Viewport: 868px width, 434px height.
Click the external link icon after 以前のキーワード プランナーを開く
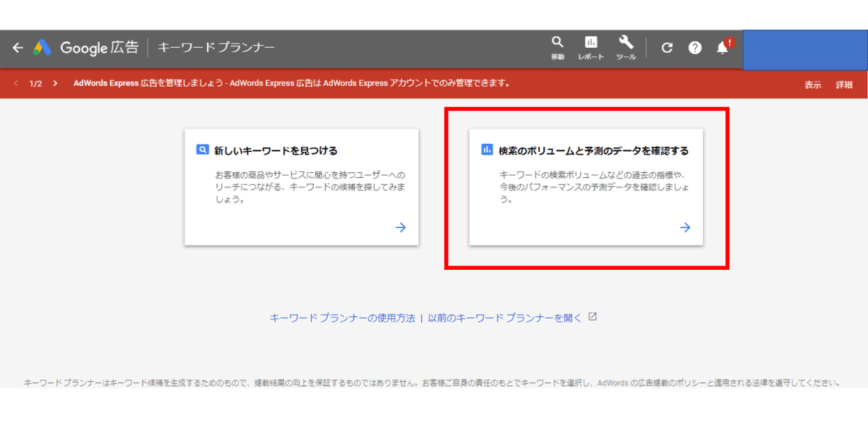[x=592, y=317]
